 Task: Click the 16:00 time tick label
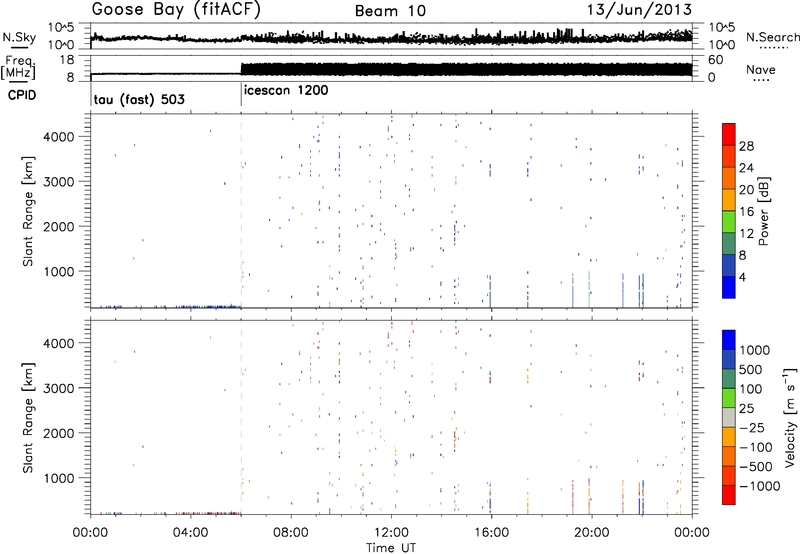(491, 533)
